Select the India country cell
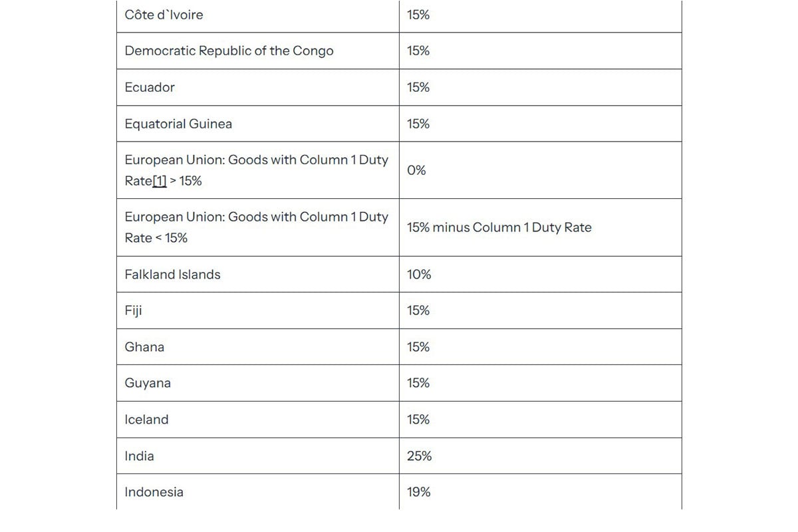Image resolution: width=798 pixels, height=532 pixels. pos(258,456)
